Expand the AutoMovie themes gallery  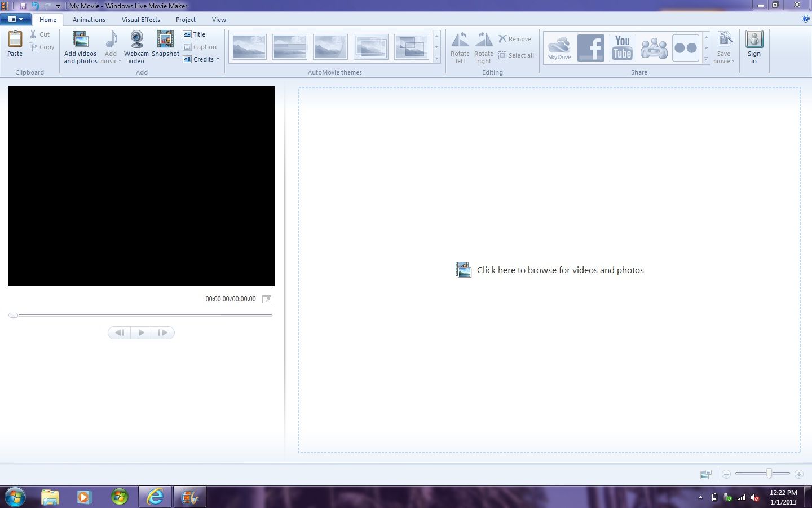(436, 58)
